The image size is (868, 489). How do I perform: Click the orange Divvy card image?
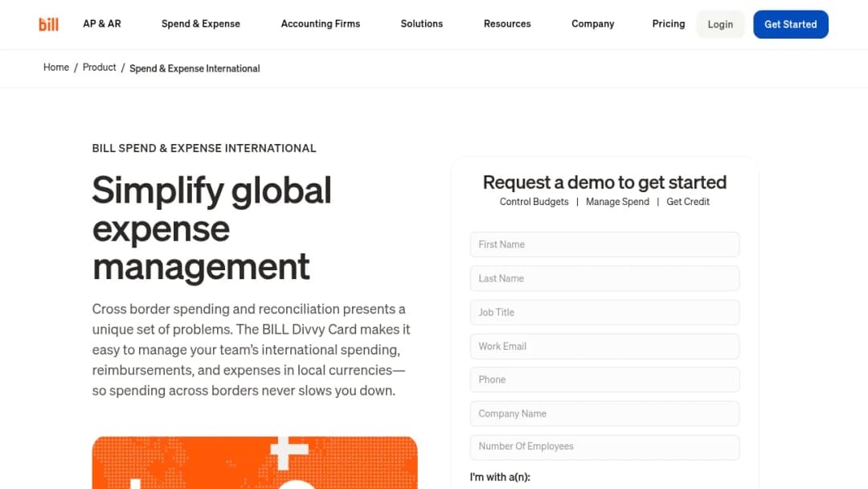[255, 463]
